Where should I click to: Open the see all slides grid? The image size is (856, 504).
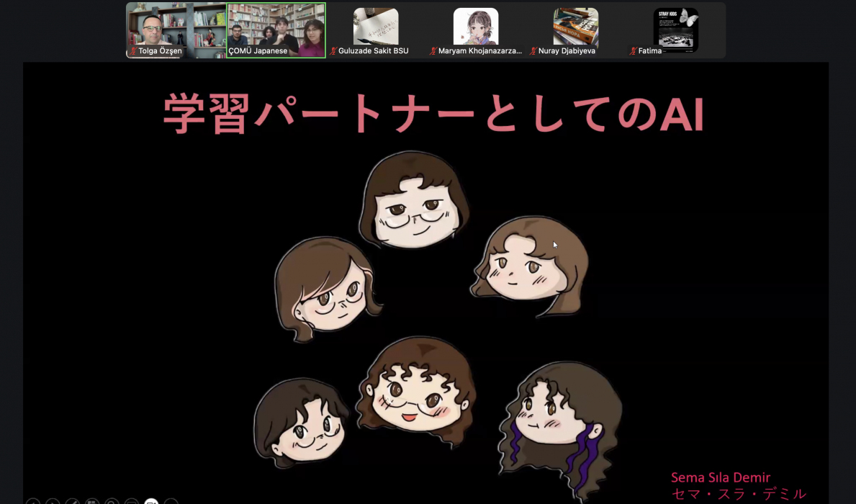coord(91,502)
